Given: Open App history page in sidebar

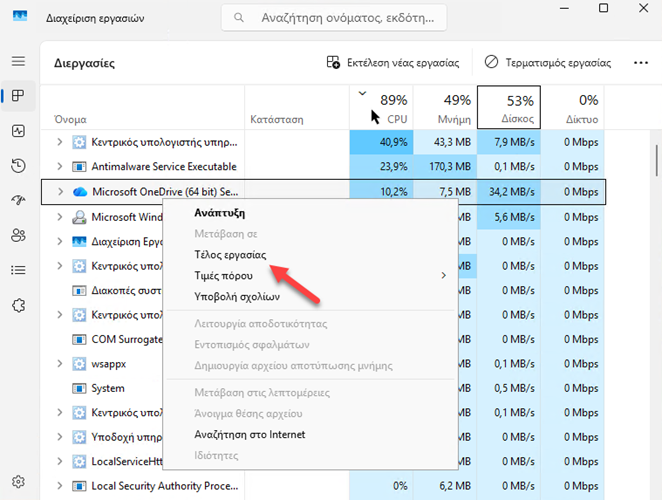Looking at the screenshot, I should (18, 166).
